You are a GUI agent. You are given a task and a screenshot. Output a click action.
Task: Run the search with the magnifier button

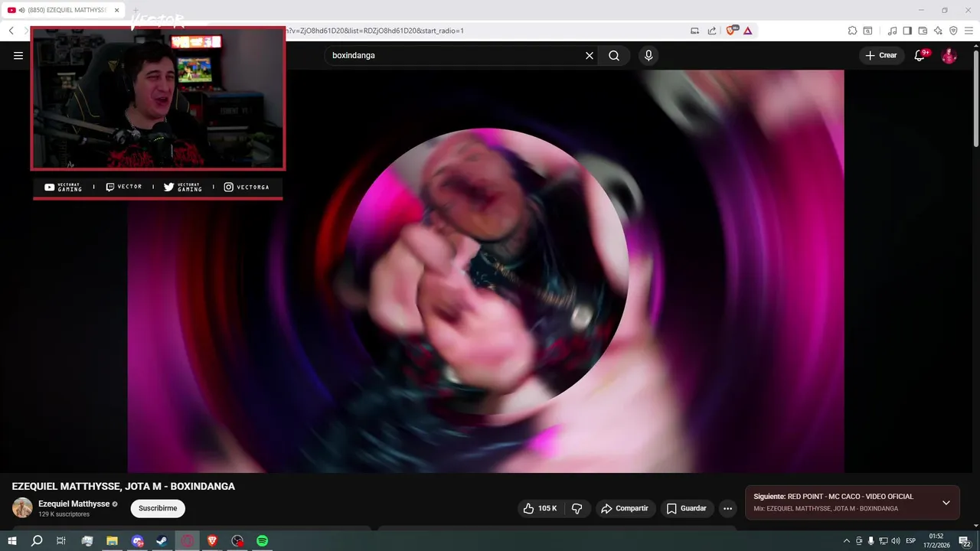(614, 56)
